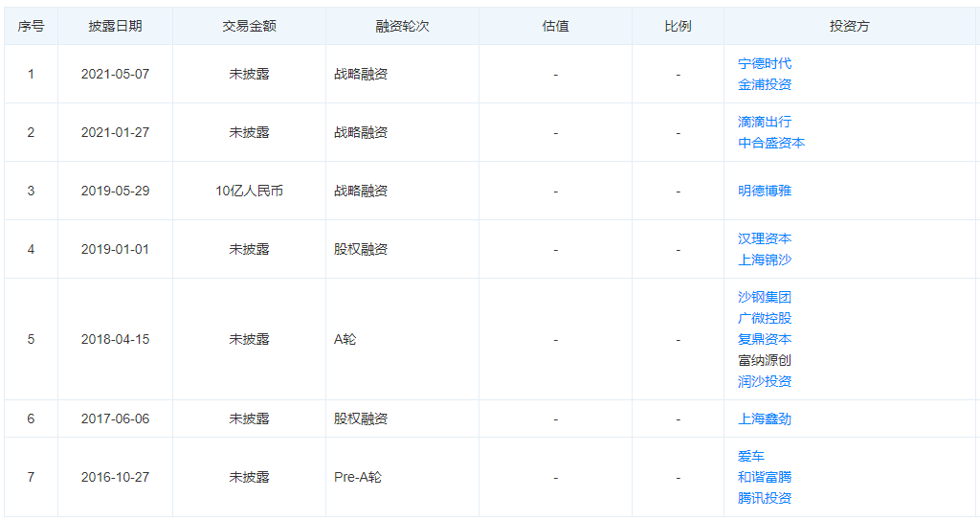Click the 融资轮次 column header
This screenshot has height=520, width=980.
click(x=402, y=26)
